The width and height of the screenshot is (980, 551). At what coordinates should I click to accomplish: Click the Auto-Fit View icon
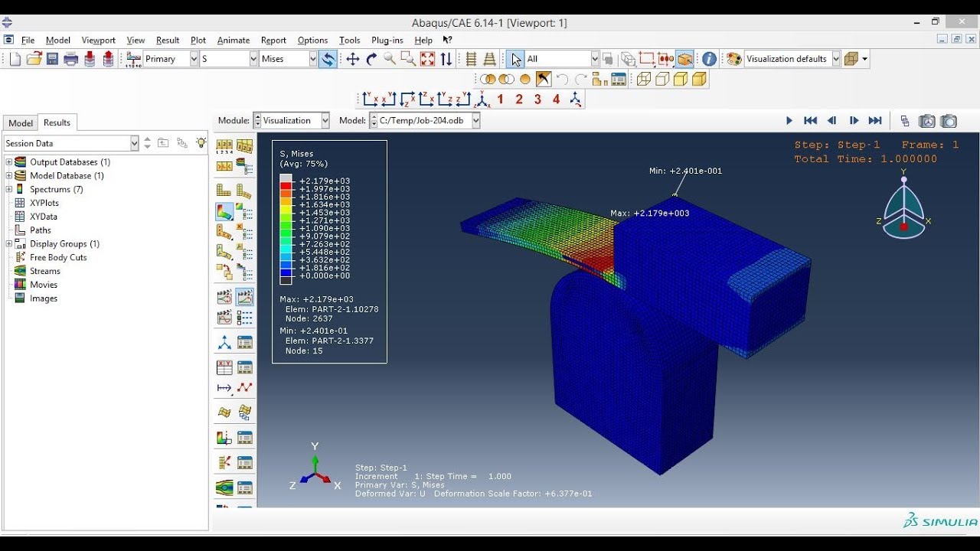427,59
